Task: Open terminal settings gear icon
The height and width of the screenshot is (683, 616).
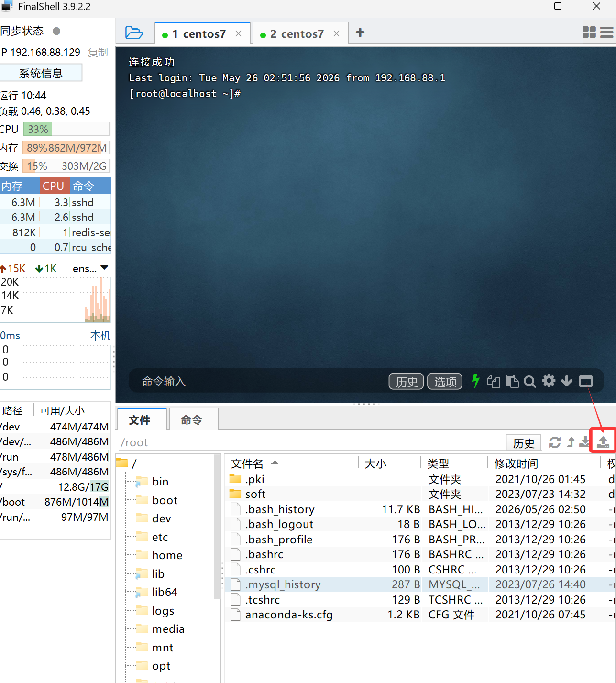Action: click(549, 381)
